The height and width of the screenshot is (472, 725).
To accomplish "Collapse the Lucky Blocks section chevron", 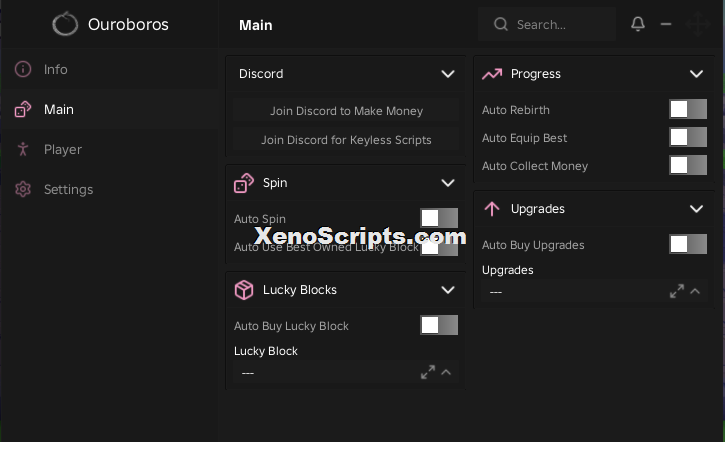I will point(448,290).
